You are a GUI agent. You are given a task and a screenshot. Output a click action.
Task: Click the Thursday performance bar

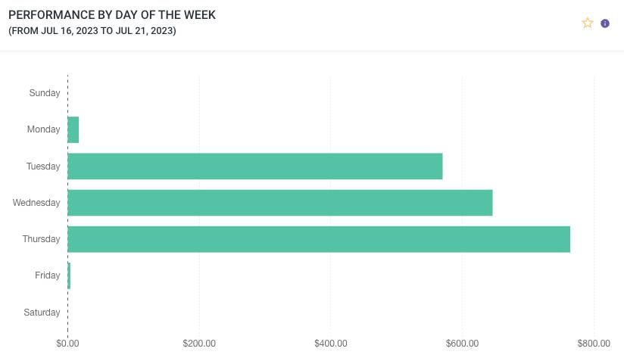pos(318,239)
